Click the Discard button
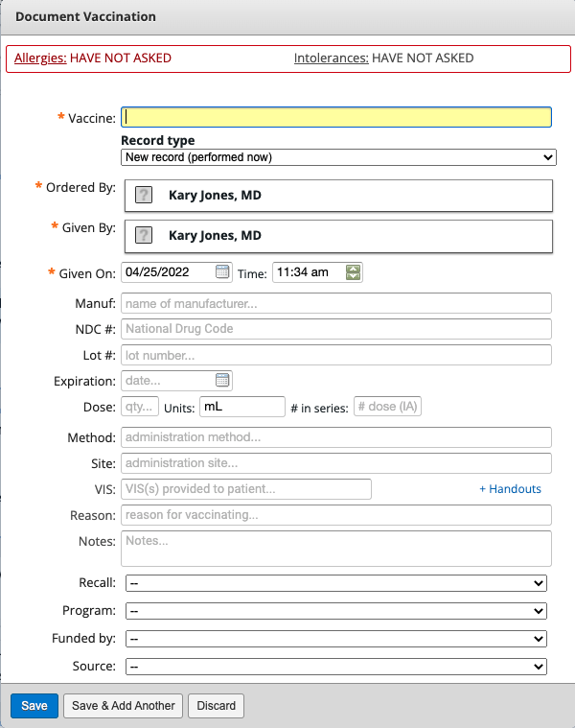 (216, 706)
